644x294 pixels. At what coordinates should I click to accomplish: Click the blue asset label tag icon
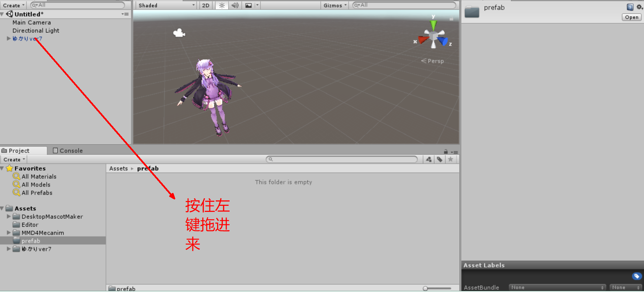click(636, 276)
